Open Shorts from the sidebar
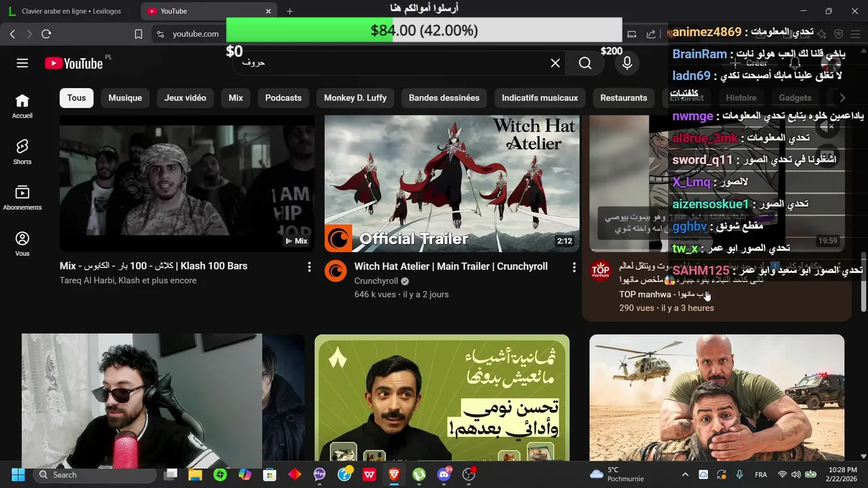This screenshot has width=868, height=488. 22,152
